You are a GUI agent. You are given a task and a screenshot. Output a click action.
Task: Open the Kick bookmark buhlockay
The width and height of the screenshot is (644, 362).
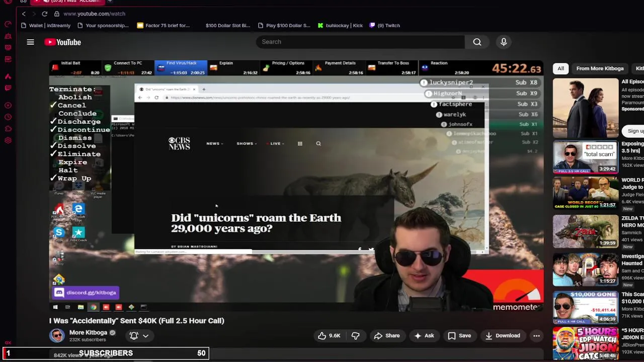pos(340,25)
